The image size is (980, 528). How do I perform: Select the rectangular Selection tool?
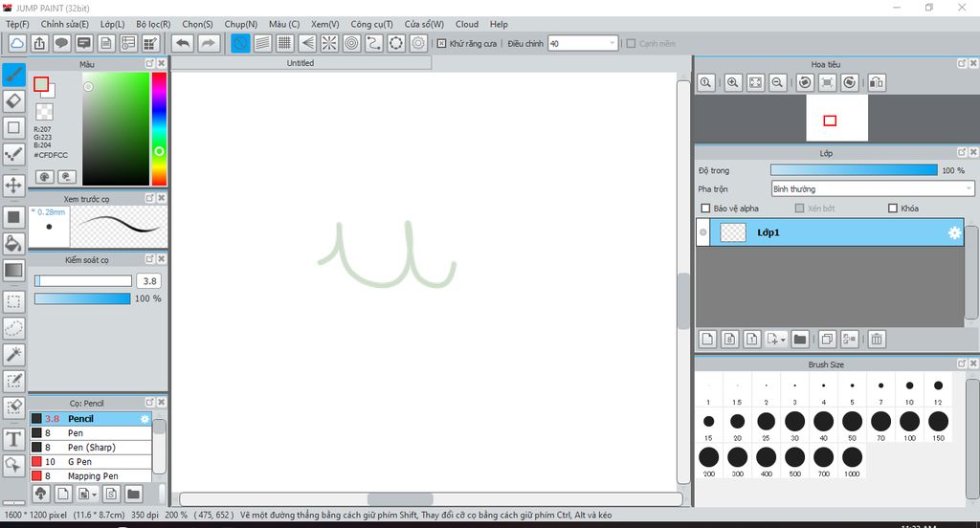coord(13,301)
